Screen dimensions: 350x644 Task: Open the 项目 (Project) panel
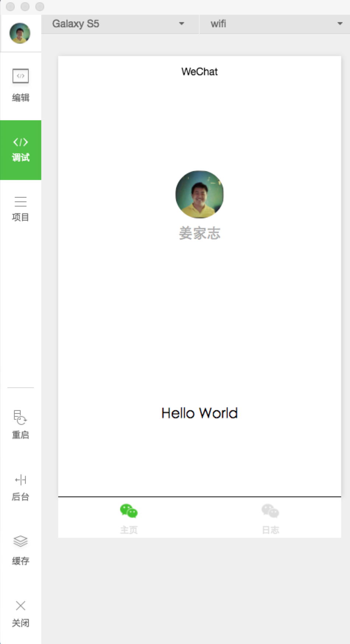pyautogui.click(x=21, y=209)
